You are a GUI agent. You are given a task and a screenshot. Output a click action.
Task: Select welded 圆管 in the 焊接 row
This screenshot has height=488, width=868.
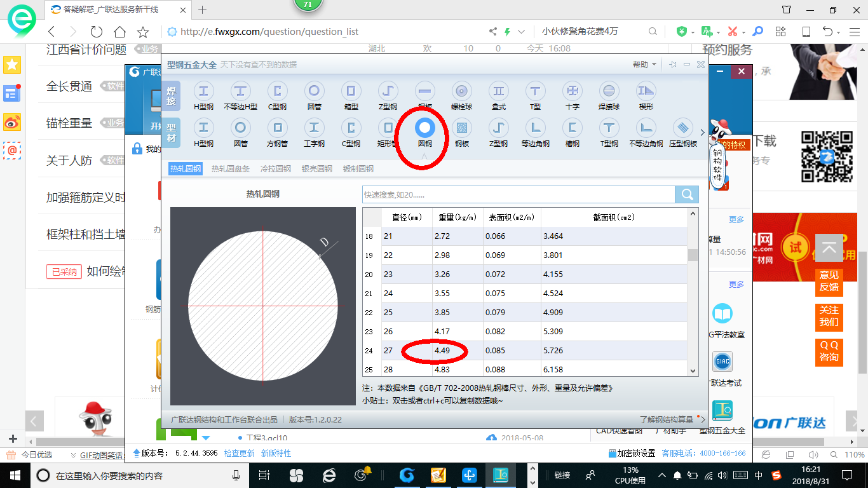[314, 96]
